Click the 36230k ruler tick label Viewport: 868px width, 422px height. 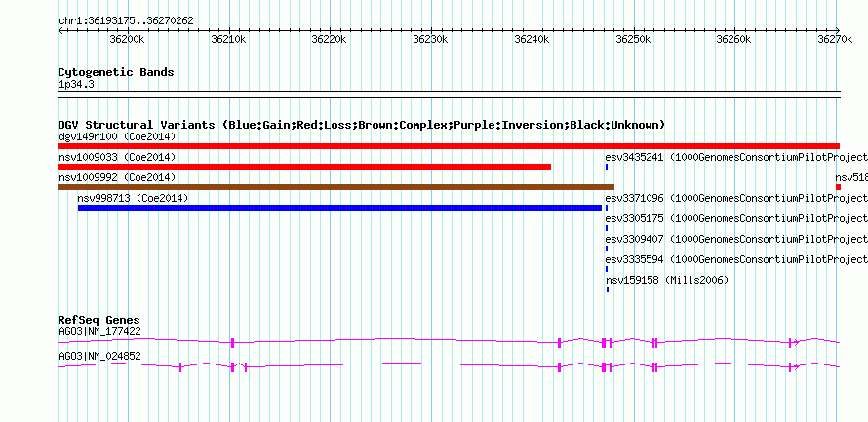(431, 39)
